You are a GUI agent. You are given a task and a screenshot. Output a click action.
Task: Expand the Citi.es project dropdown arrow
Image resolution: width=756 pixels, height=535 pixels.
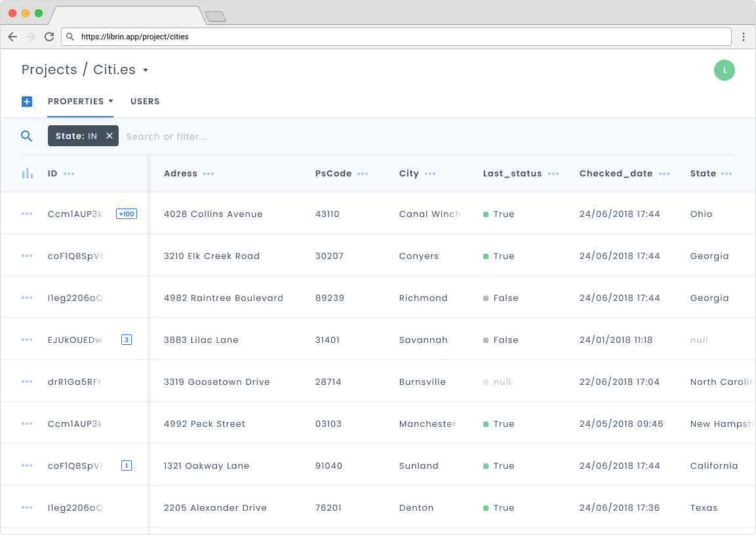coord(145,70)
